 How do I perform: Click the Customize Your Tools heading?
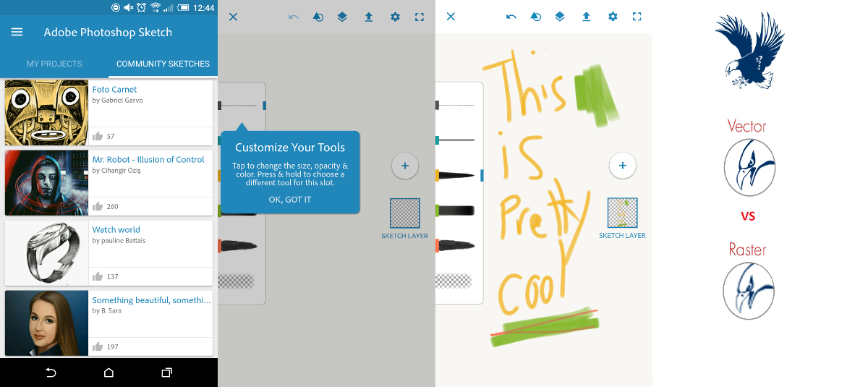click(x=290, y=148)
